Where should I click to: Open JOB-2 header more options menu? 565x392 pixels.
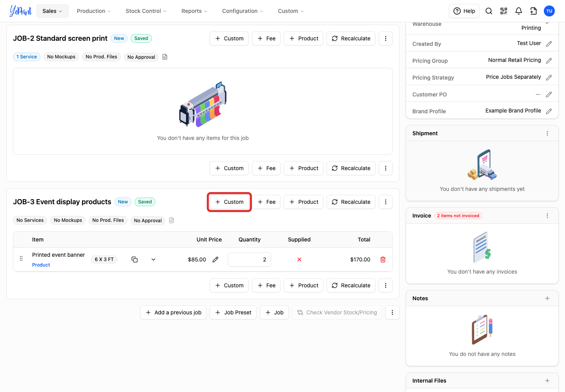[386, 38]
